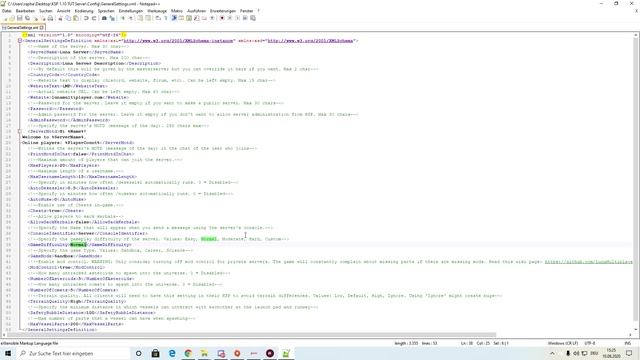Zoom in using the toolbar icon
640x360 pixels.
tap(122, 18)
